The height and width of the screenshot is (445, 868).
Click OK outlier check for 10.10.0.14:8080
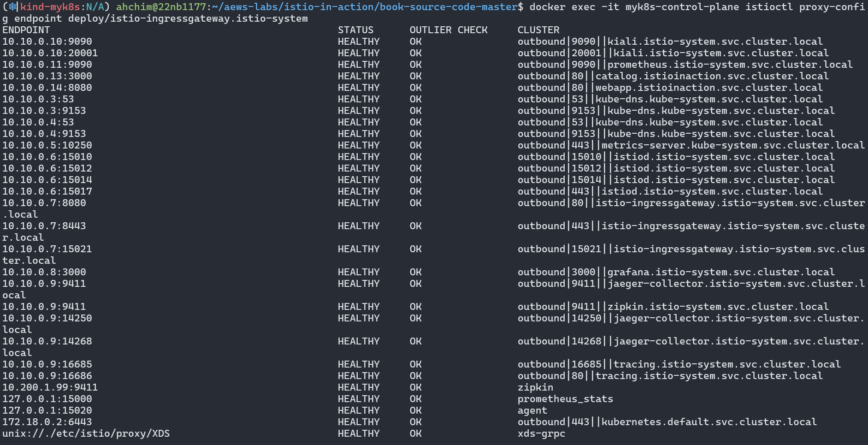point(416,88)
